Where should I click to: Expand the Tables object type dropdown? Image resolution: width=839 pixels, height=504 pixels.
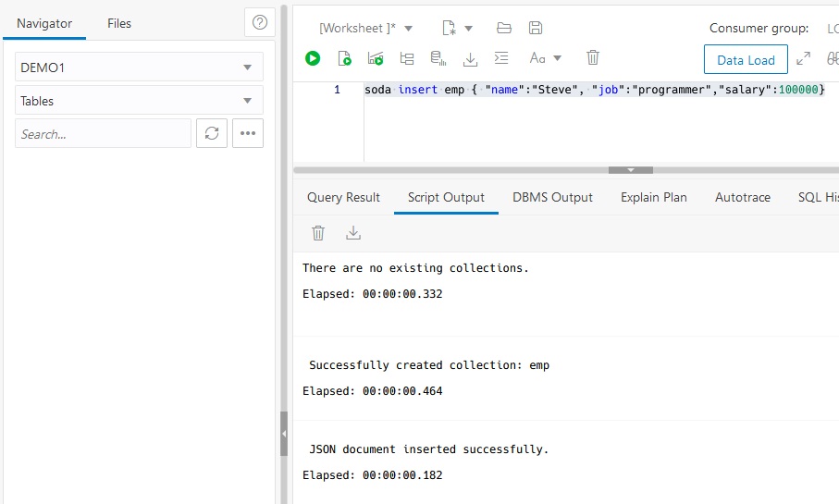pyautogui.click(x=140, y=101)
